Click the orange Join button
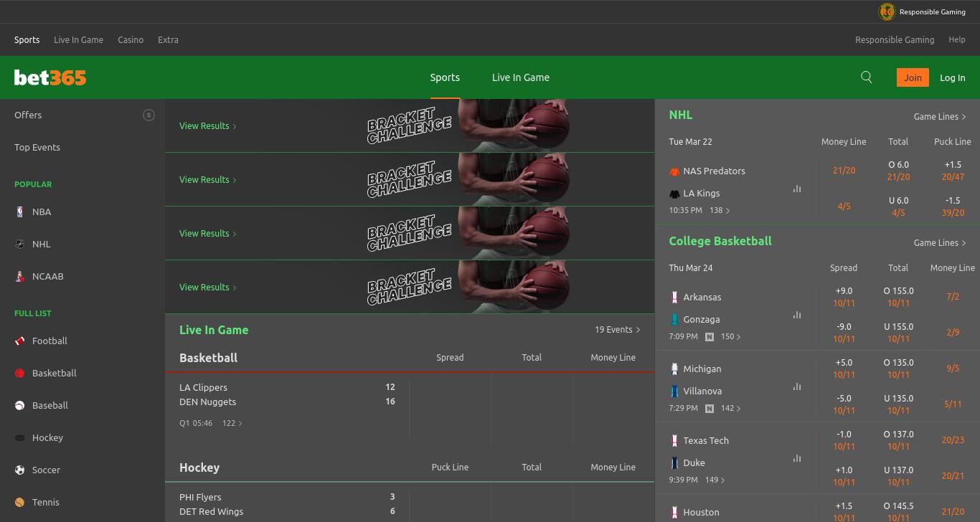980x522 pixels. (x=913, y=77)
